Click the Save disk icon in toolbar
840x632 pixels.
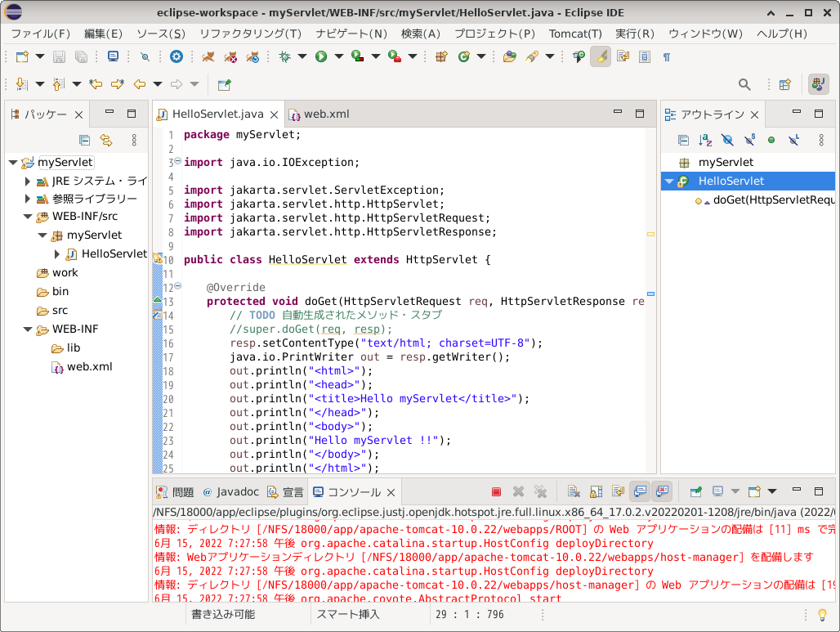(59, 56)
